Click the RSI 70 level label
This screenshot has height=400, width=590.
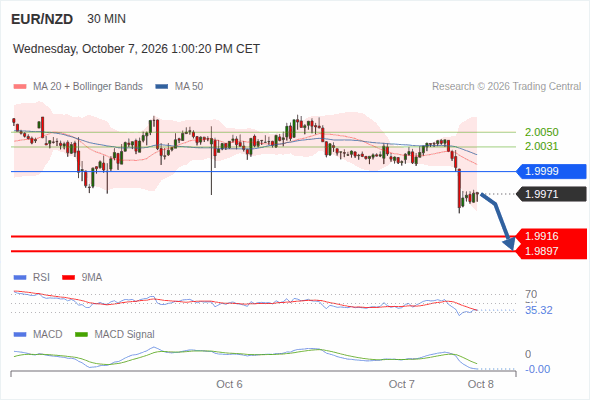click(x=531, y=294)
